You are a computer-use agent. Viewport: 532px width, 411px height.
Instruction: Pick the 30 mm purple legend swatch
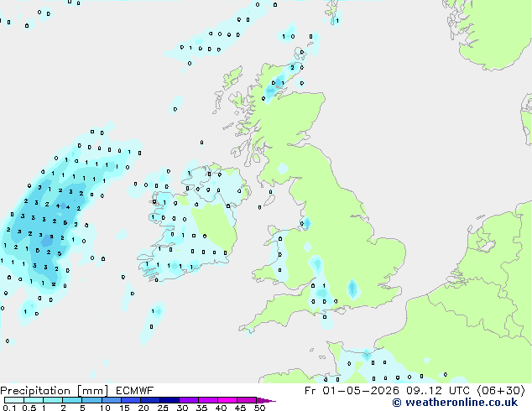click(188, 400)
